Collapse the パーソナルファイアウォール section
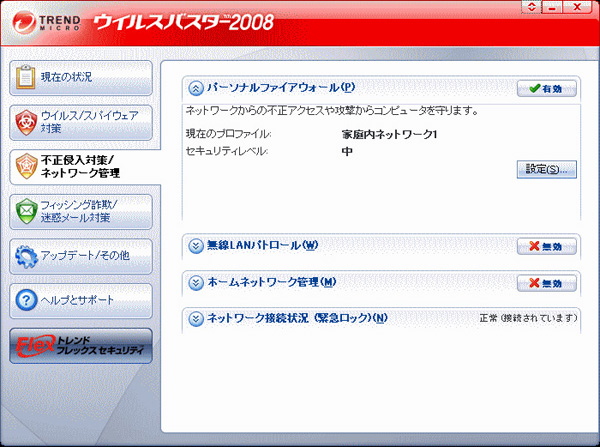This screenshot has height=447, width=600. [x=196, y=88]
